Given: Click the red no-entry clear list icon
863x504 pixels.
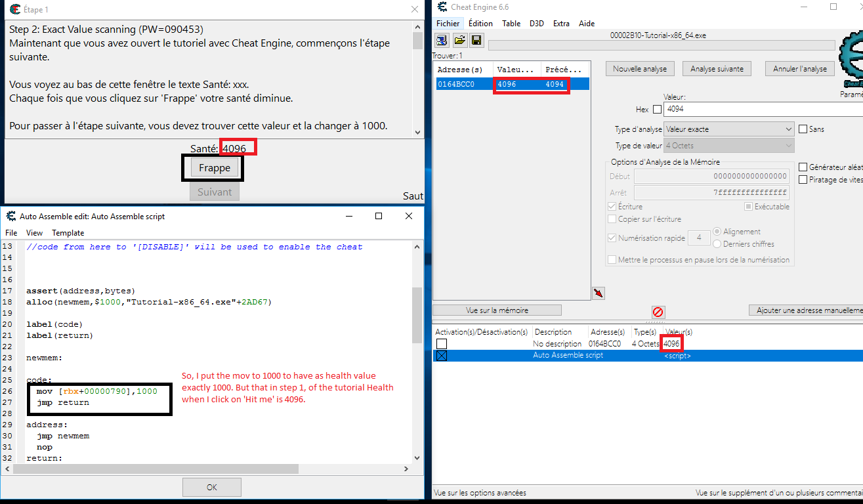Looking at the screenshot, I should point(658,312).
